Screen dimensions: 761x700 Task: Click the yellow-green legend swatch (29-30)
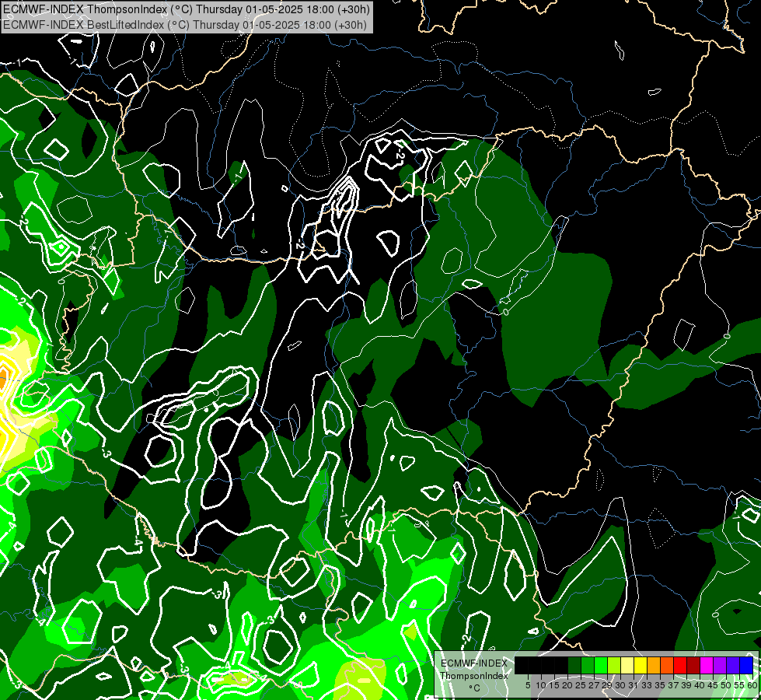pos(614,665)
